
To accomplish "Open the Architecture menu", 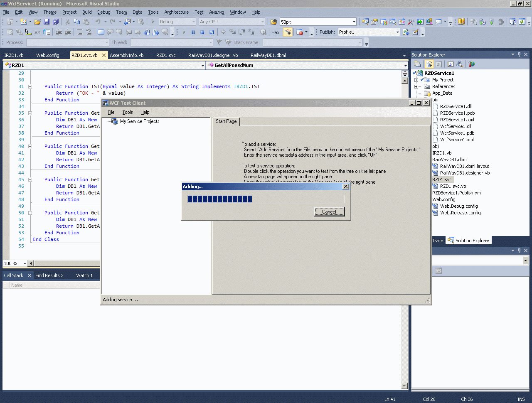I will 176,12.
